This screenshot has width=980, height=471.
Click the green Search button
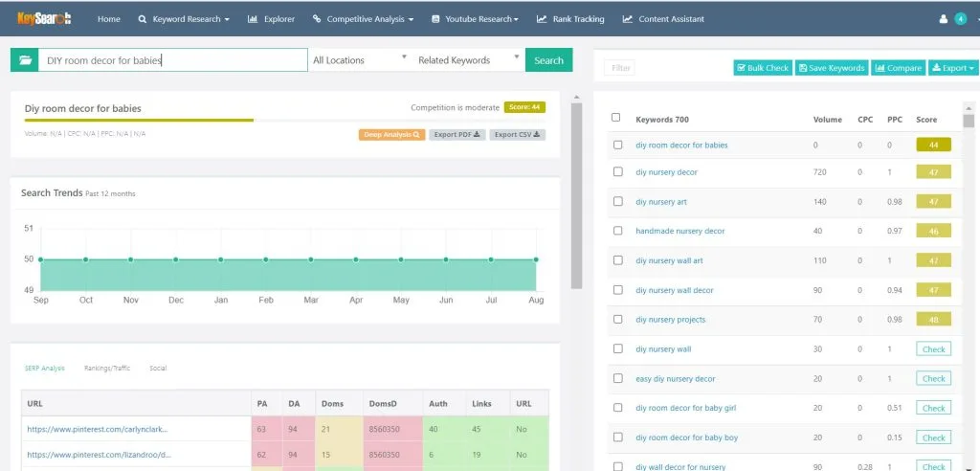click(548, 60)
